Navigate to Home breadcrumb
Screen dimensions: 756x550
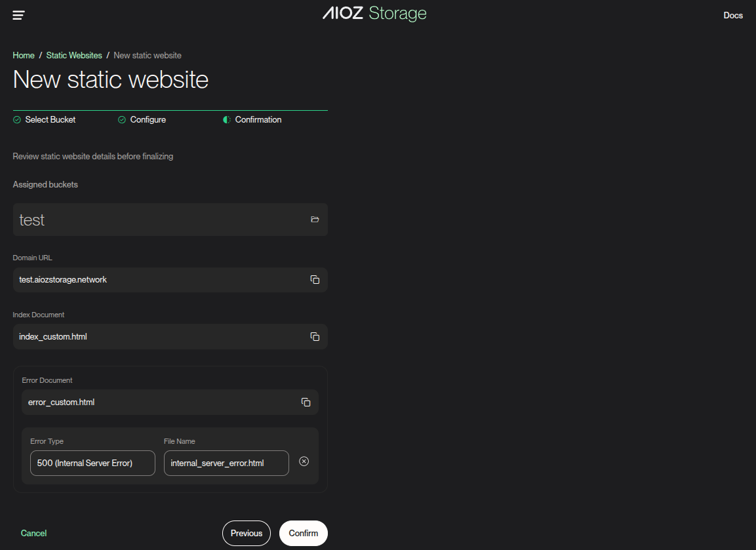[x=24, y=56]
